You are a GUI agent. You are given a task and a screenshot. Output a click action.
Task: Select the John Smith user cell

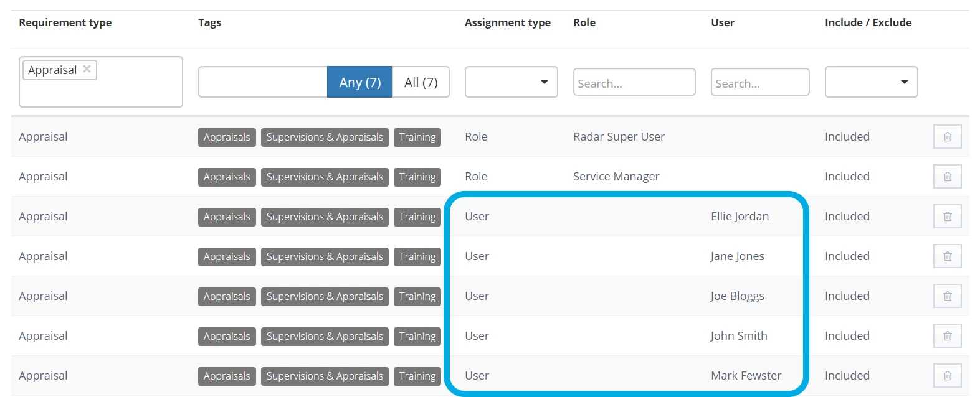click(739, 336)
